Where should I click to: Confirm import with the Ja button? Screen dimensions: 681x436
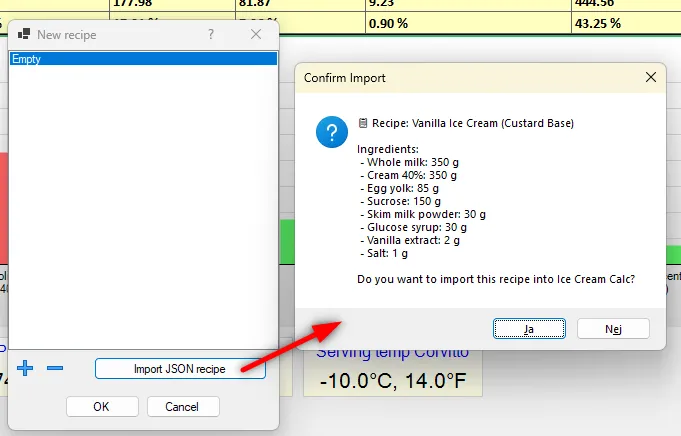tap(529, 329)
